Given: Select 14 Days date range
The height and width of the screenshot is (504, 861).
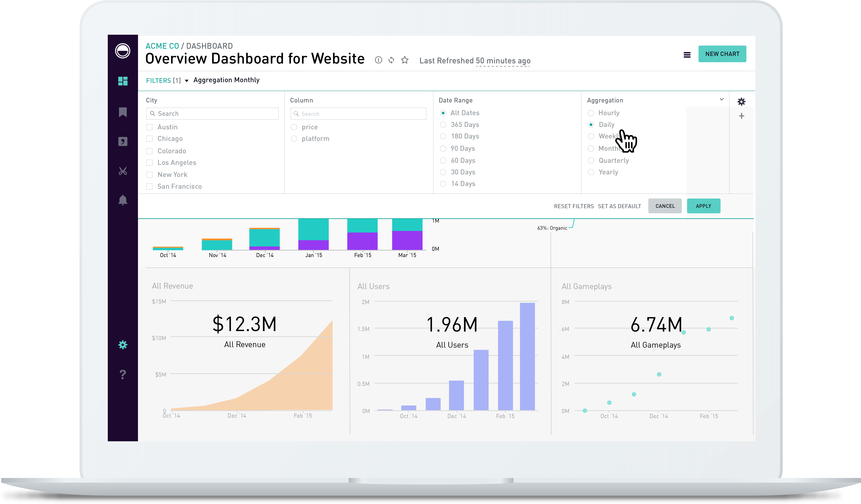Looking at the screenshot, I should [x=443, y=184].
